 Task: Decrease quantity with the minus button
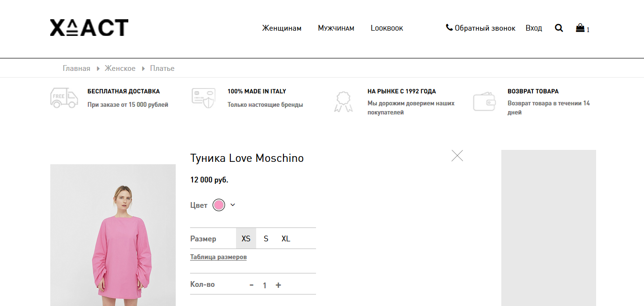click(x=251, y=285)
